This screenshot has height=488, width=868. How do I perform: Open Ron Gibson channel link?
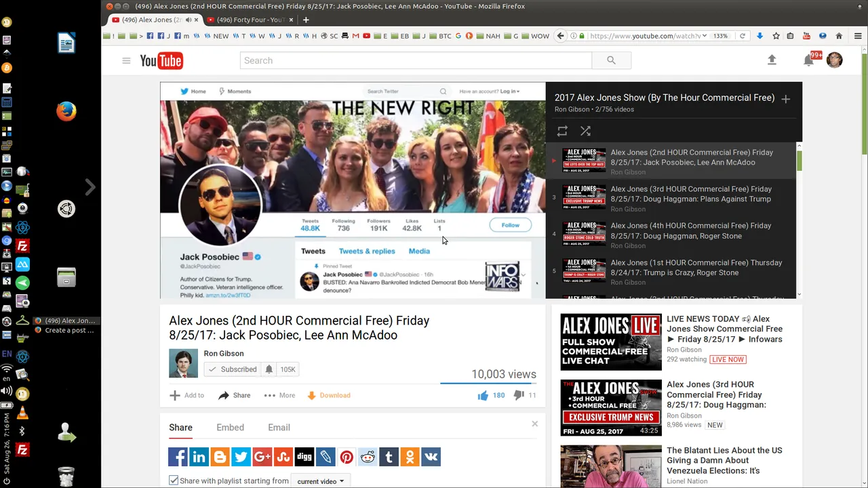coord(224,353)
